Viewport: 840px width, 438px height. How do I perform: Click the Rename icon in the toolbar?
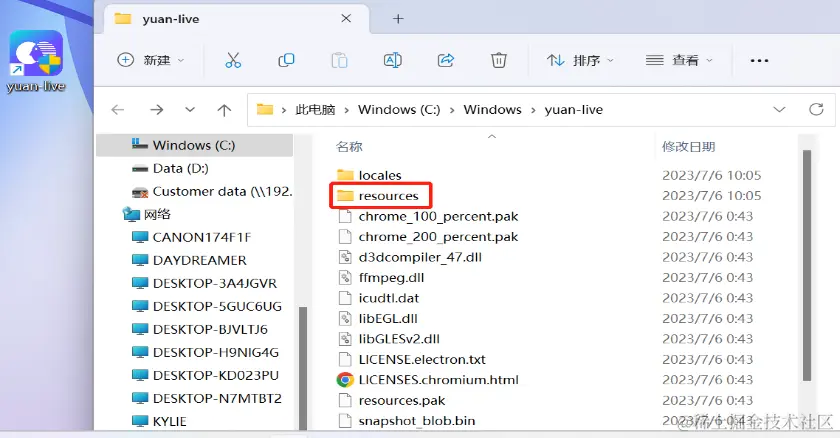tap(393, 60)
